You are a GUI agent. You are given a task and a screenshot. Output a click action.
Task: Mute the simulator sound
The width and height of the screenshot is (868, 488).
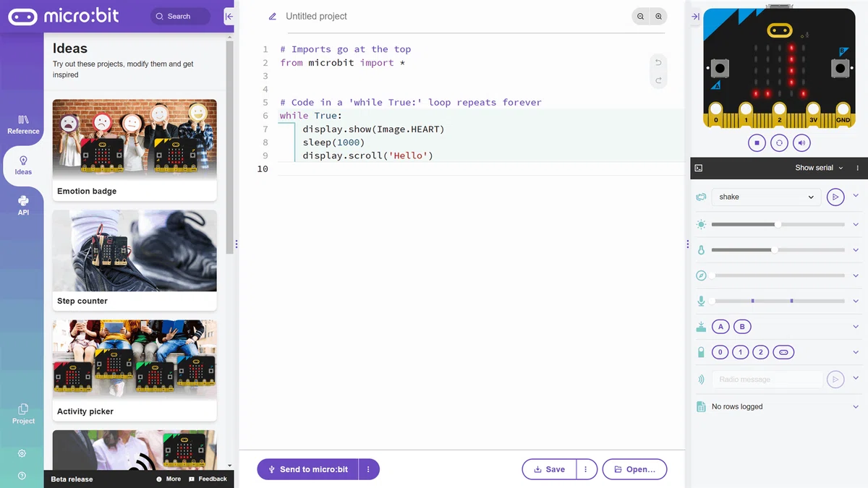801,143
